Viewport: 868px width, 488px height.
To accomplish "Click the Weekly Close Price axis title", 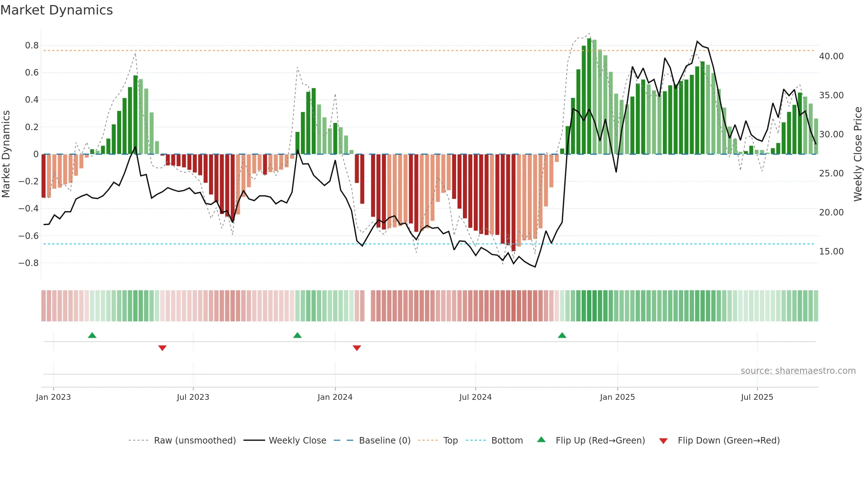I will click(858, 154).
